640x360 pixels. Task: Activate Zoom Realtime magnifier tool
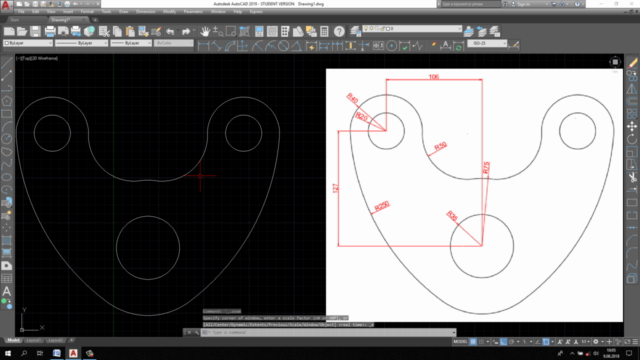(218, 31)
